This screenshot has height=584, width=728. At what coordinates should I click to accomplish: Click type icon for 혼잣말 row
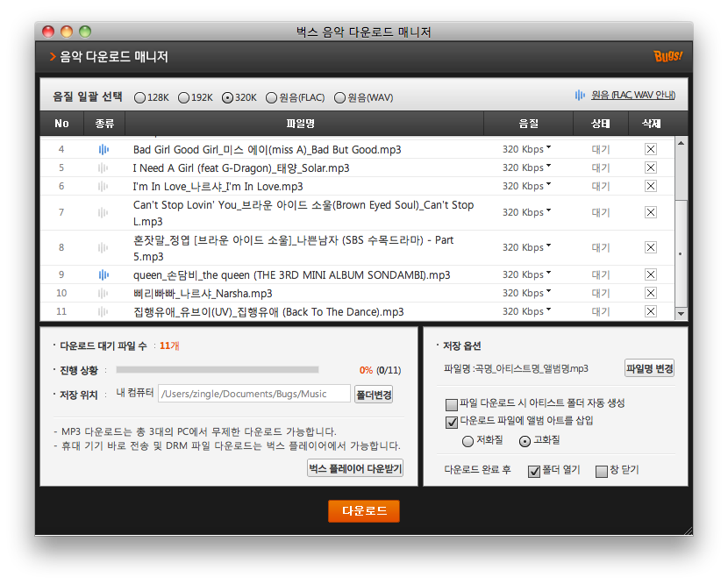(103, 247)
